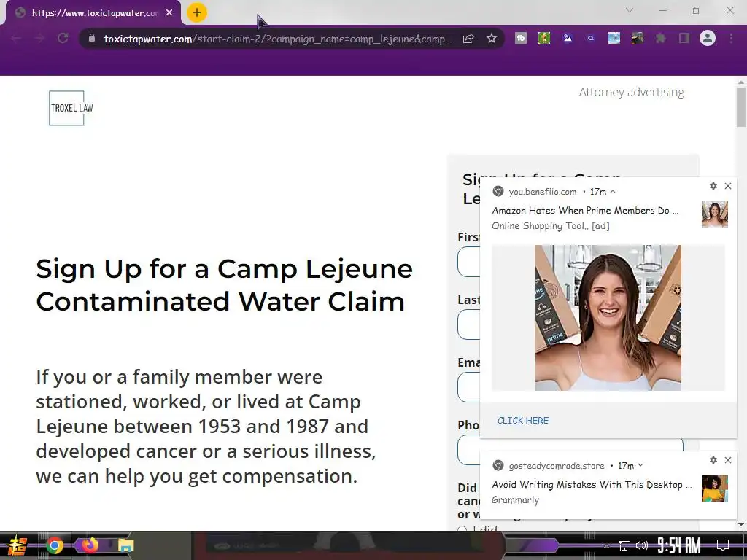
Task: Click the Amazon Prime woman ad image
Action: click(x=608, y=318)
